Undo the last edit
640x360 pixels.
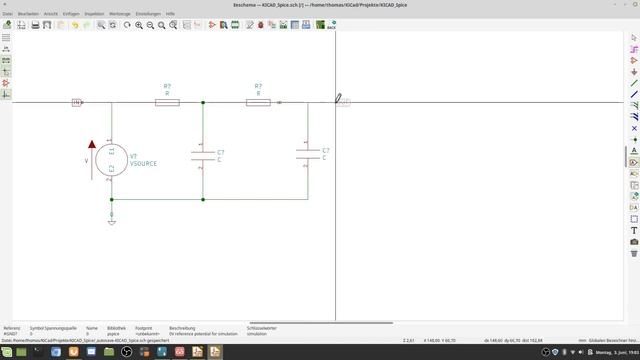[75, 25]
